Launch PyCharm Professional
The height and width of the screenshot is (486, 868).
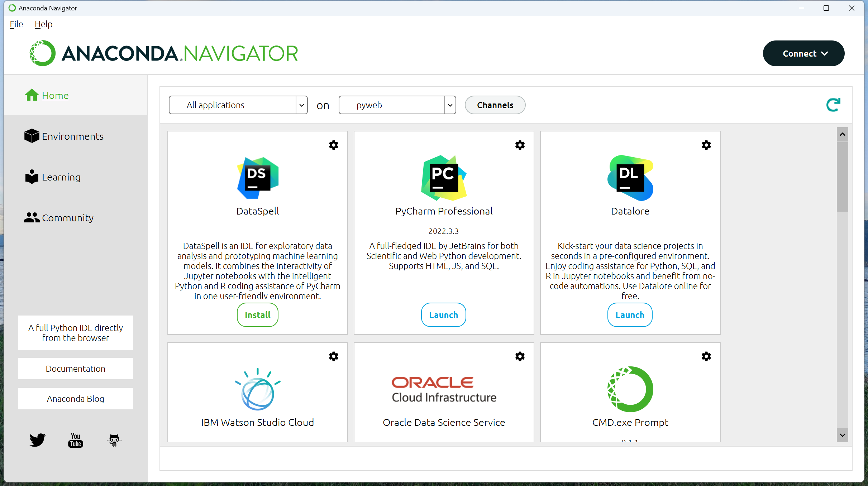coord(444,315)
